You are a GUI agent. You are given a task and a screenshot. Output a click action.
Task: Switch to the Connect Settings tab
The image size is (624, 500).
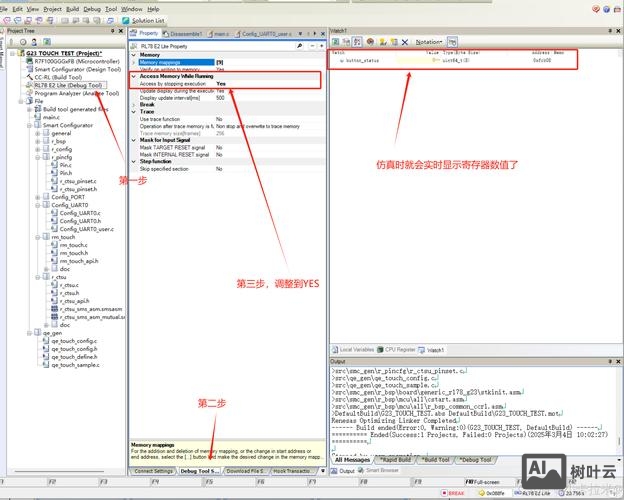coord(153,470)
